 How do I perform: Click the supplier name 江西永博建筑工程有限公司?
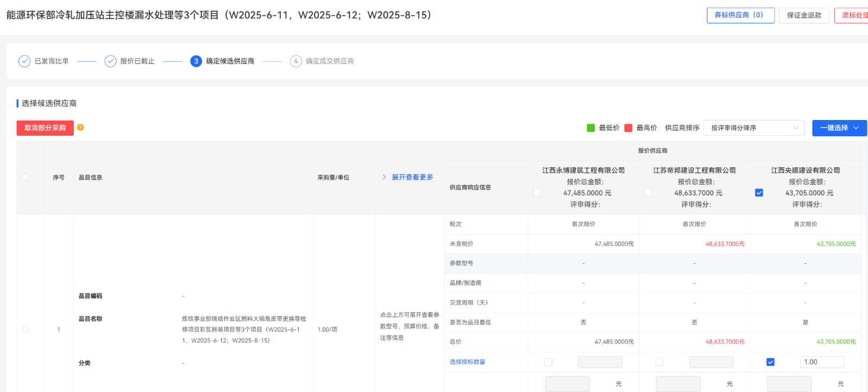(x=584, y=170)
